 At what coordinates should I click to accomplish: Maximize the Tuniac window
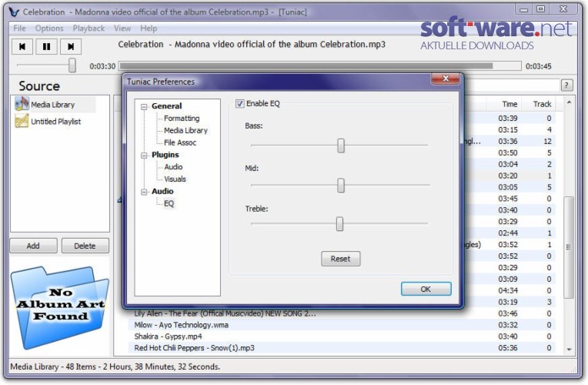pos(540,9)
